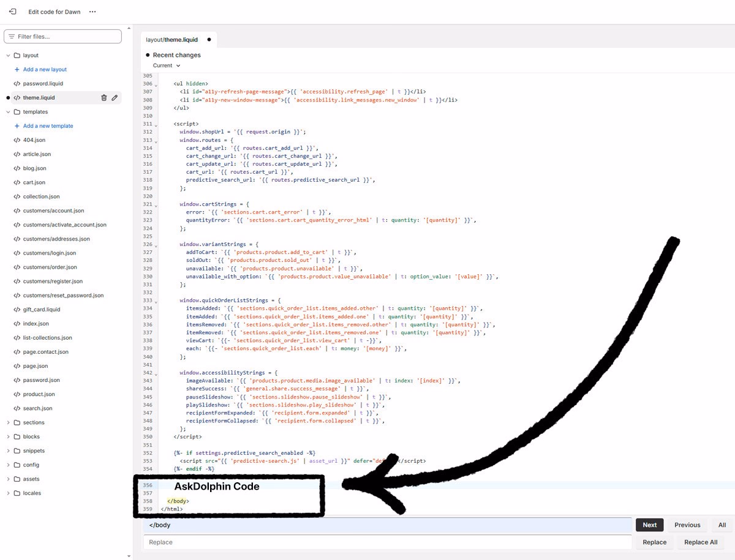
Task: Collapse the layout folder
Action: click(x=9, y=55)
